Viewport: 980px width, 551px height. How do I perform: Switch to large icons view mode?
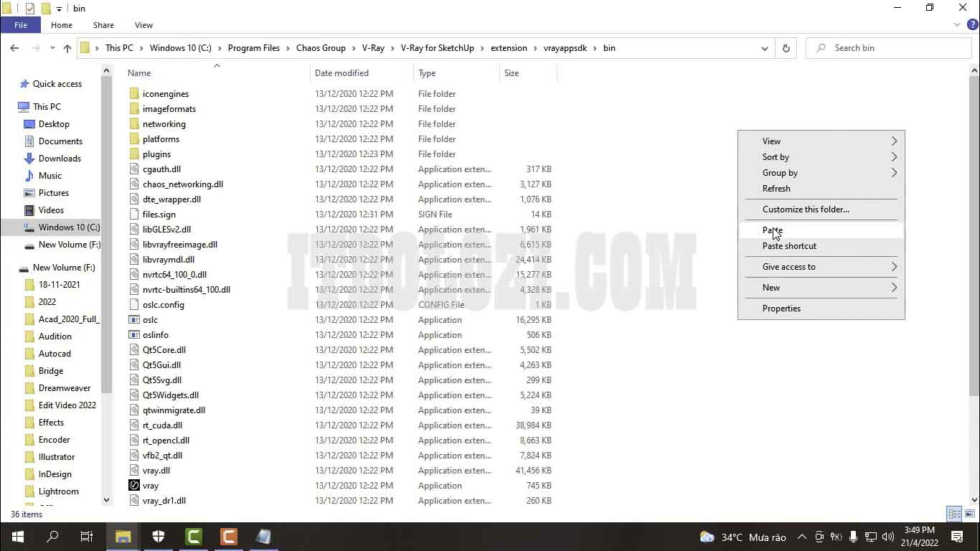[969, 514]
